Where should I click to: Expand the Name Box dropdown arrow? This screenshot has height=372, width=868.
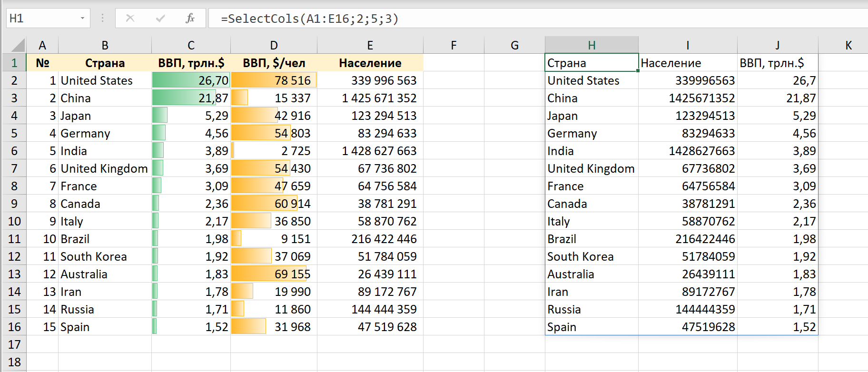click(x=82, y=19)
